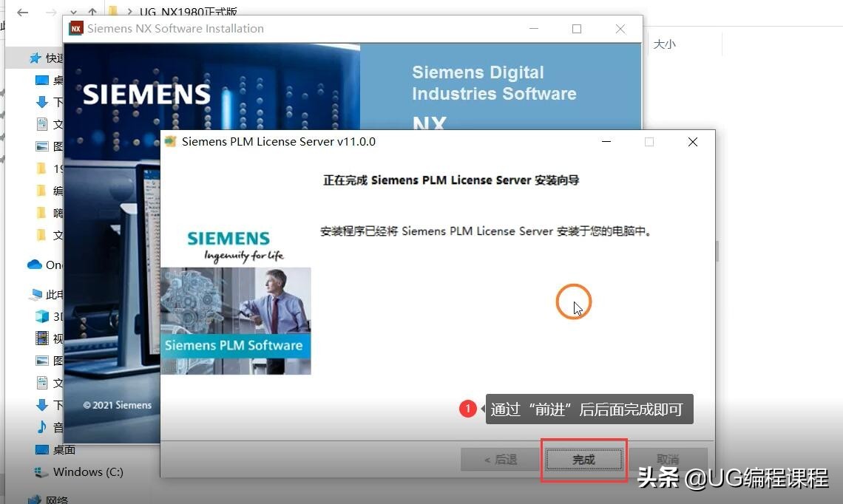Open the 视频 (Videos) folder
Viewport: 843px width, 504px height.
(x=44, y=338)
